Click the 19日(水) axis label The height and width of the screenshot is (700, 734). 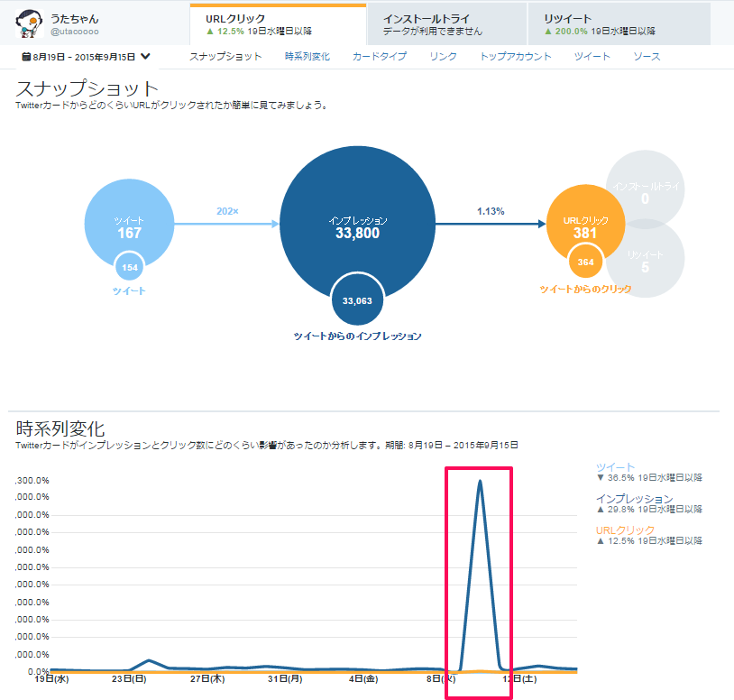pos(51,679)
